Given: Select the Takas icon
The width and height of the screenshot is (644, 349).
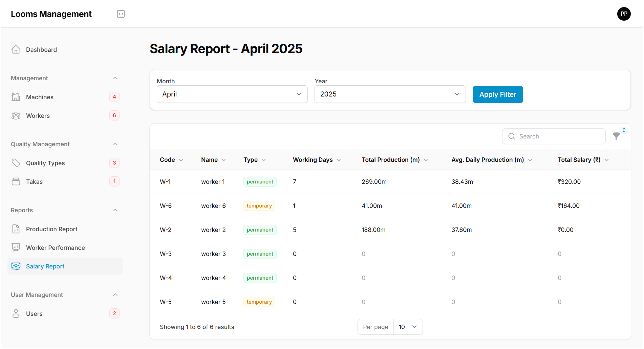Looking at the screenshot, I should pyautogui.click(x=16, y=181).
